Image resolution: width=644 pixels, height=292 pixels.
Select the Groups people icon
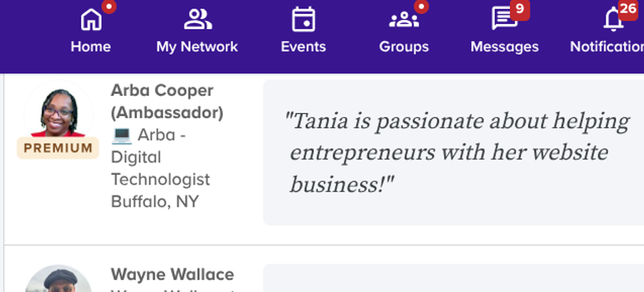point(404,20)
